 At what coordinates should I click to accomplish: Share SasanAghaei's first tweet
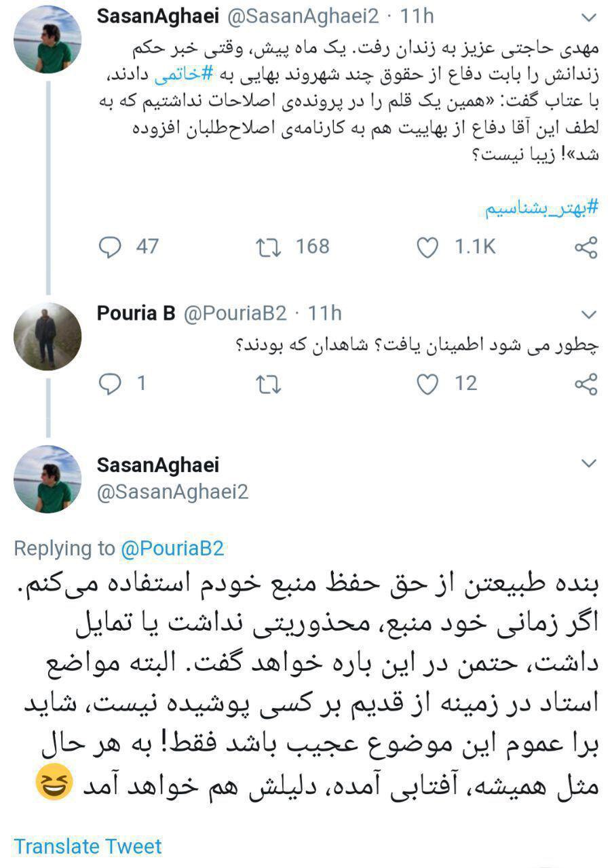(586, 248)
